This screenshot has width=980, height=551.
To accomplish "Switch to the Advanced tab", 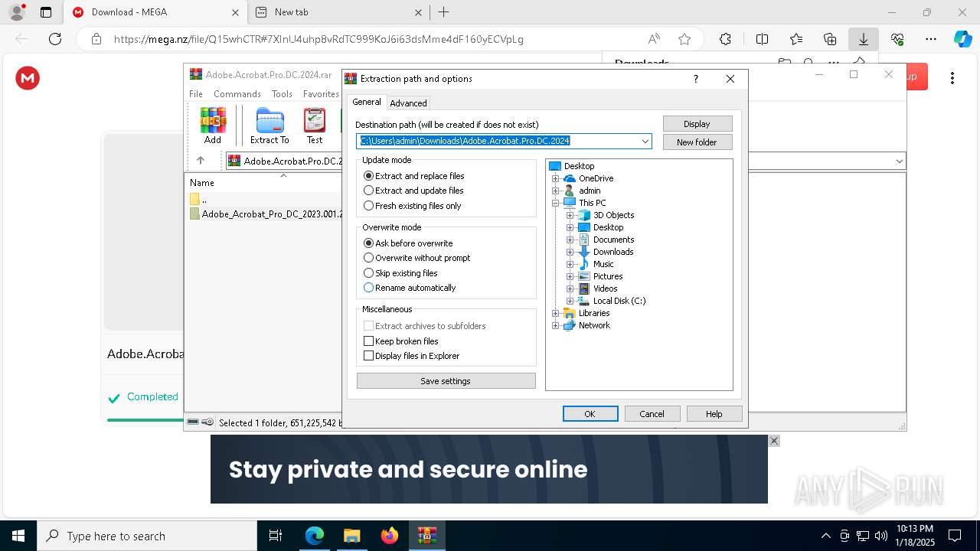I will point(408,103).
